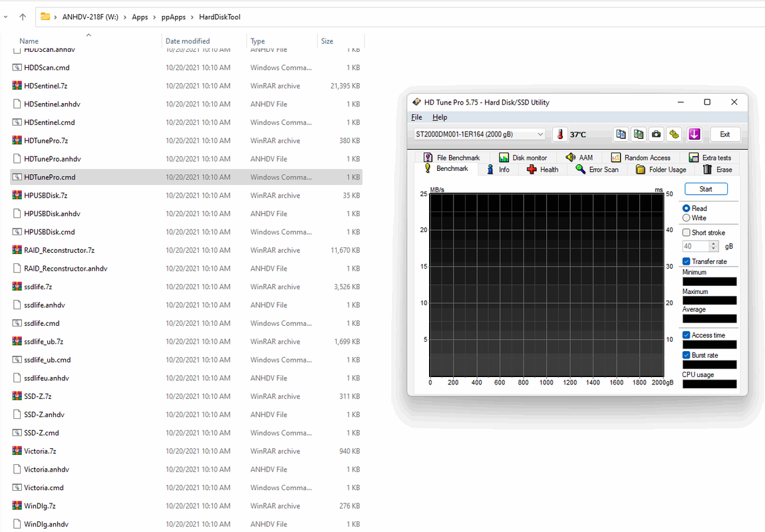This screenshot has height=532, width=765.
Task: Click the folder icon in the address bar
Action: pos(45,17)
